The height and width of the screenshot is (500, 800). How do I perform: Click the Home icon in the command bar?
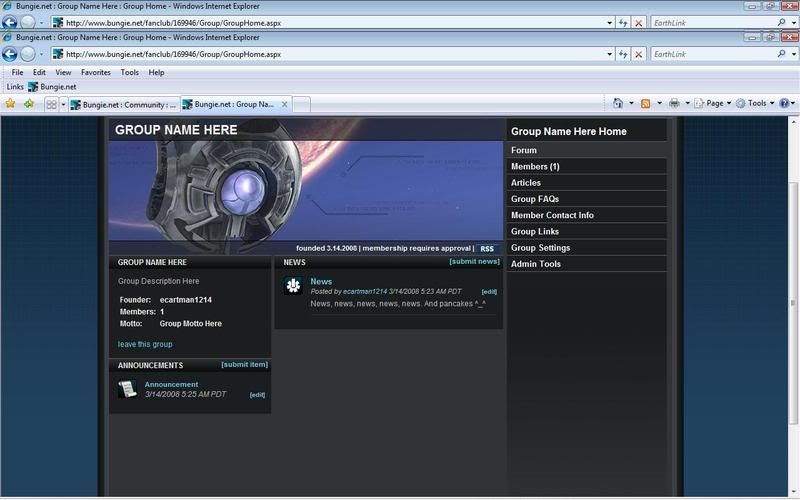point(618,103)
